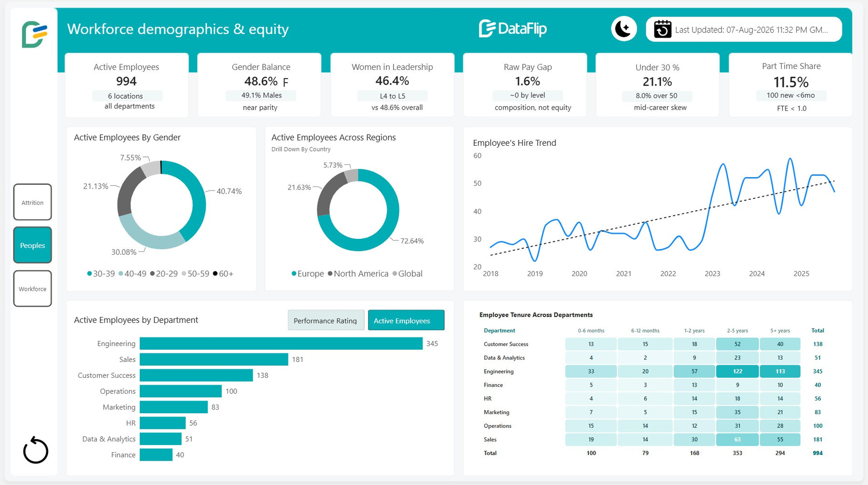868x485 pixels.
Task: Click the Sales bar in department chart
Action: point(214,360)
